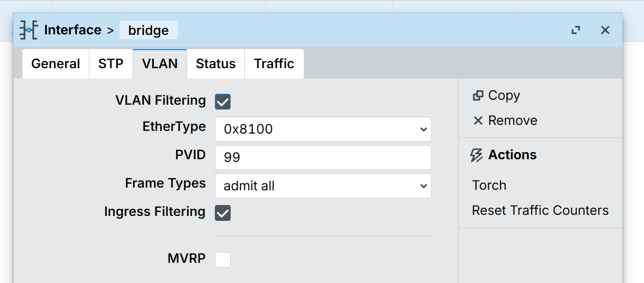Viewport: 644px width, 283px height.
Task: Click Reset Traffic Counters
Action: click(540, 210)
